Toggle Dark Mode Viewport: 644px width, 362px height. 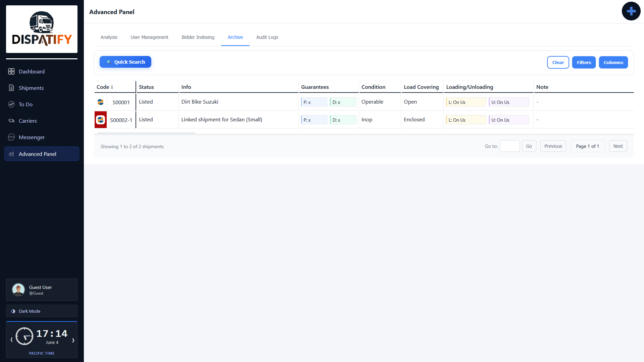point(42,311)
